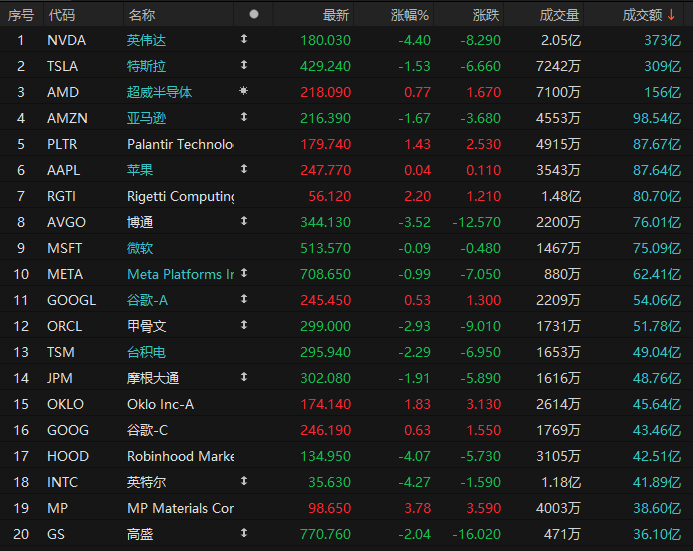
Task: Click the up-down marker icon in JPM row
Action: (244, 377)
